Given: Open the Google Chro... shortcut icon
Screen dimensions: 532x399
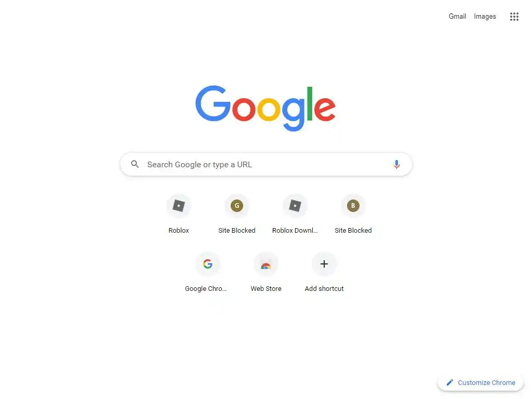Looking at the screenshot, I should click(x=208, y=264).
